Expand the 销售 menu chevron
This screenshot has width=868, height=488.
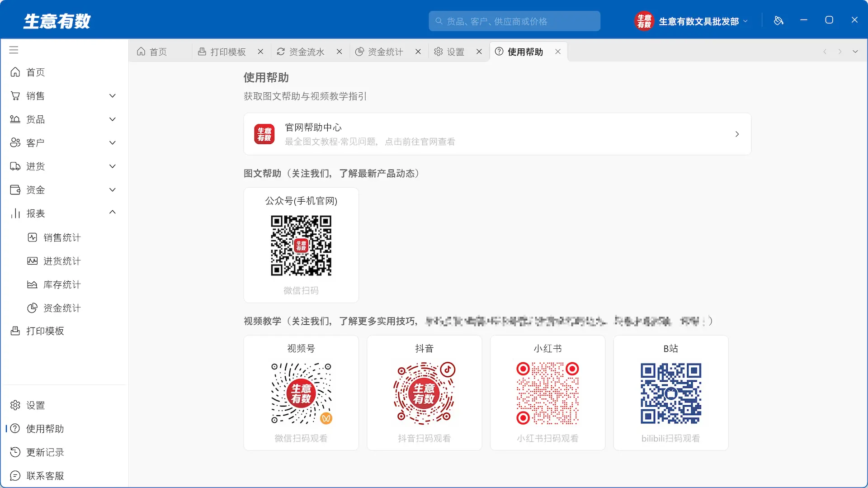point(113,96)
